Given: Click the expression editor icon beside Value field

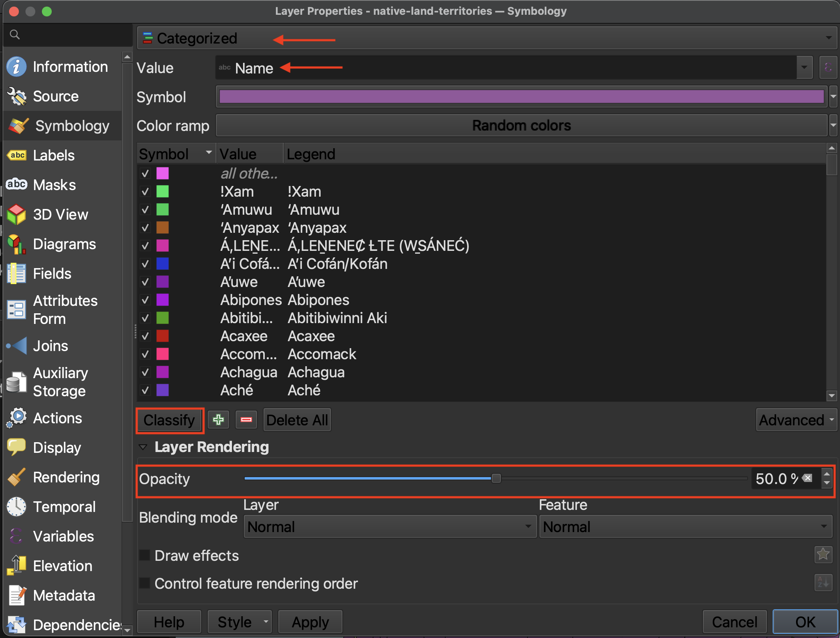Looking at the screenshot, I should point(828,68).
